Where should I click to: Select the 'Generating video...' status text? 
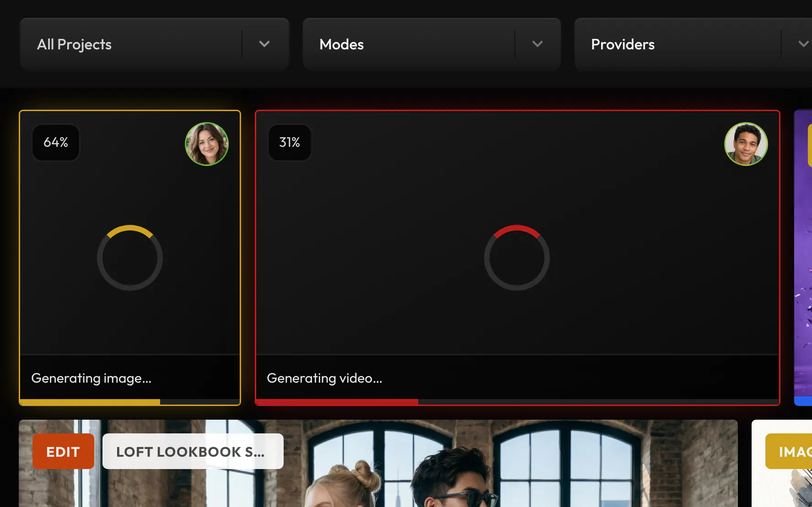324,379
